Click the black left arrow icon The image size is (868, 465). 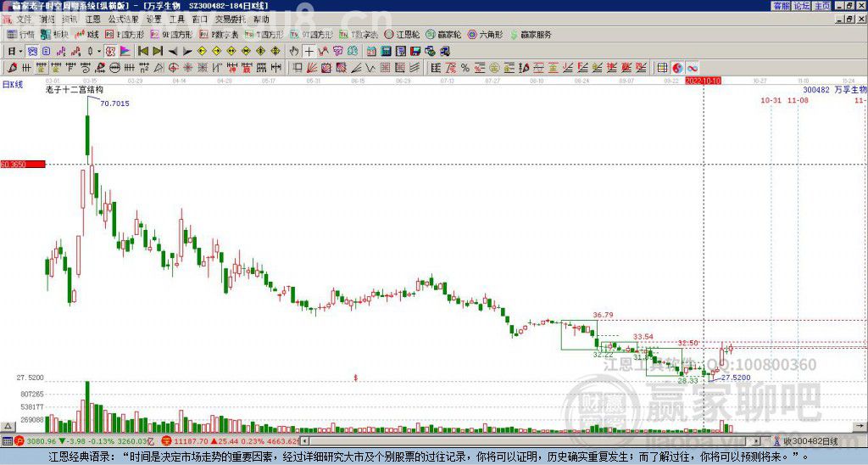[173, 52]
